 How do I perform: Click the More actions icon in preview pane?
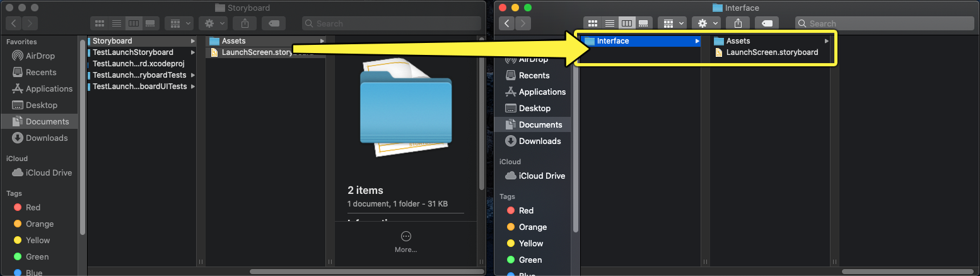click(x=406, y=236)
